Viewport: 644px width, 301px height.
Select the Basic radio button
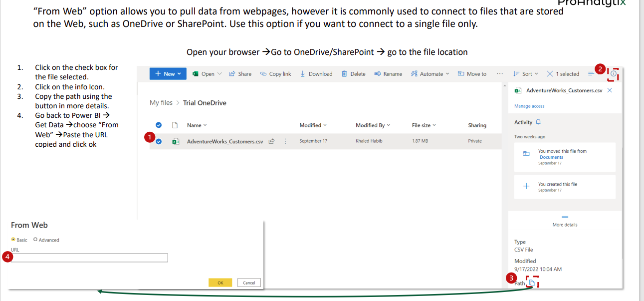tap(13, 240)
